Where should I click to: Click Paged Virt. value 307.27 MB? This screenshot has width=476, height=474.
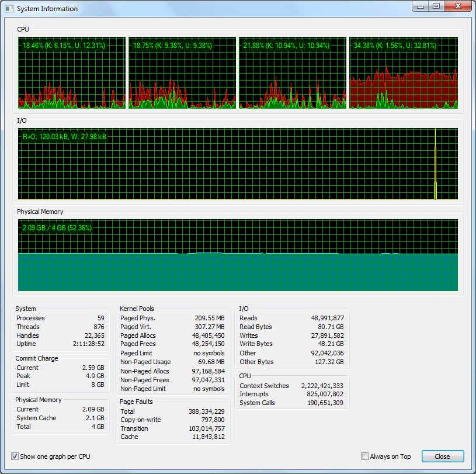coord(210,327)
